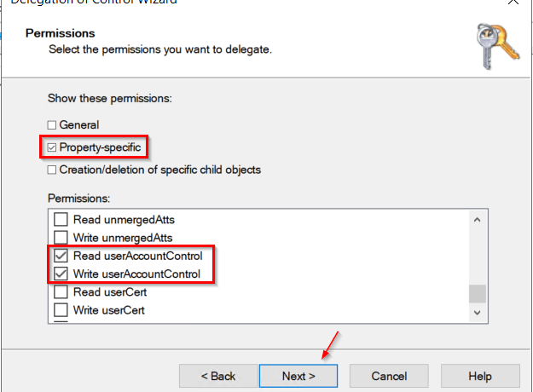Tick the Write unmergedAtts permission
This screenshot has height=392, width=533.
pyautogui.click(x=61, y=238)
